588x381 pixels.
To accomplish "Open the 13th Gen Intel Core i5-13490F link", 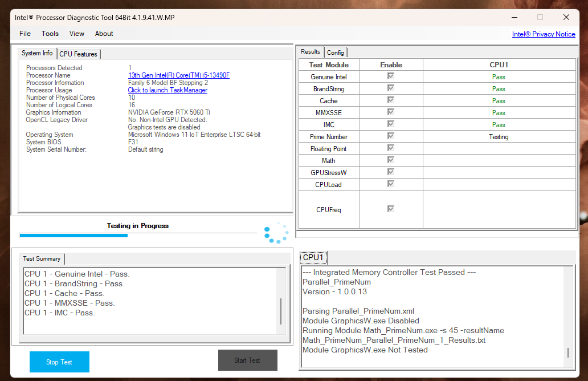I will [179, 75].
